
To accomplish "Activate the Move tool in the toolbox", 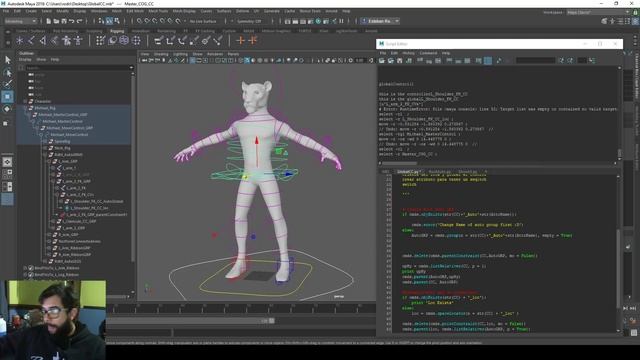I will point(7,97).
